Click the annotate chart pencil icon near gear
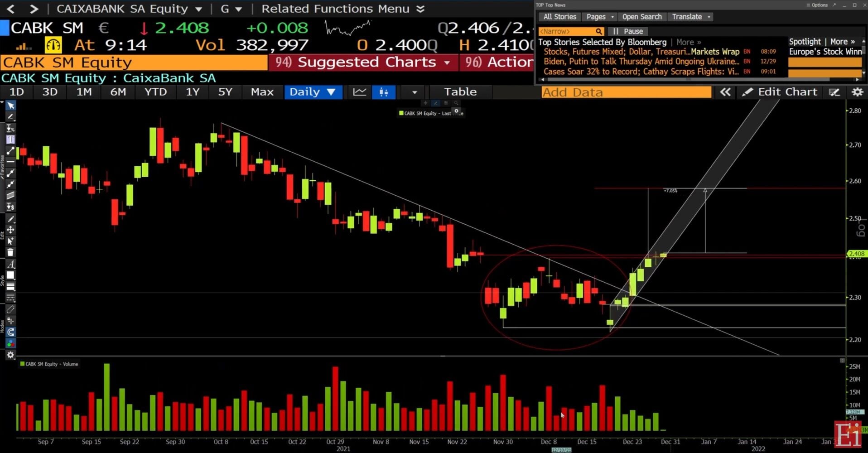Viewport: 868px width, 453px height. (x=834, y=92)
